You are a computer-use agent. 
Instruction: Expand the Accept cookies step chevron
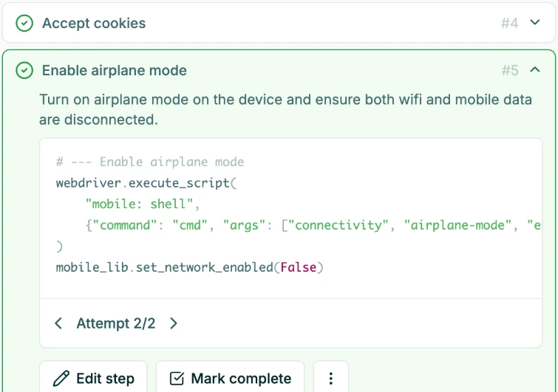tap(535, 23)
